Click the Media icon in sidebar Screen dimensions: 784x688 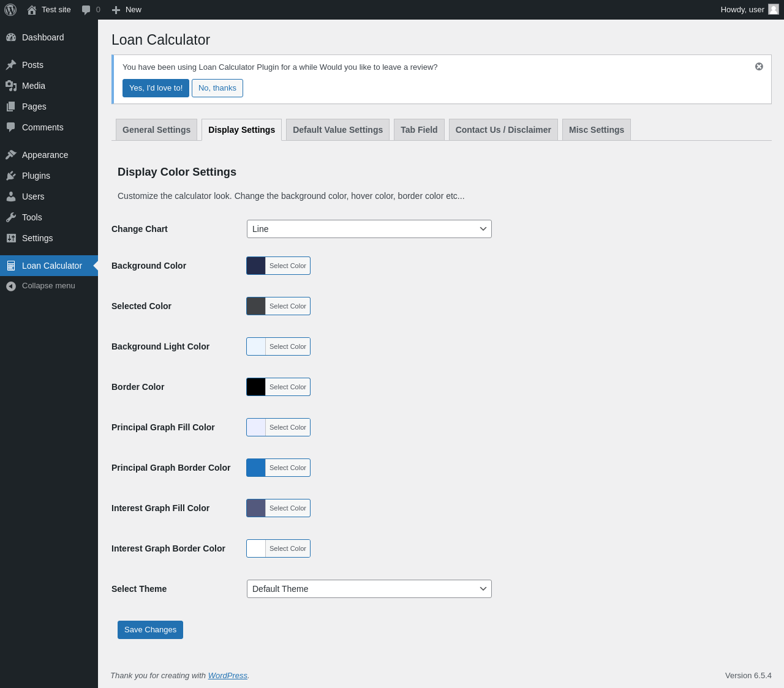(11, 86)
